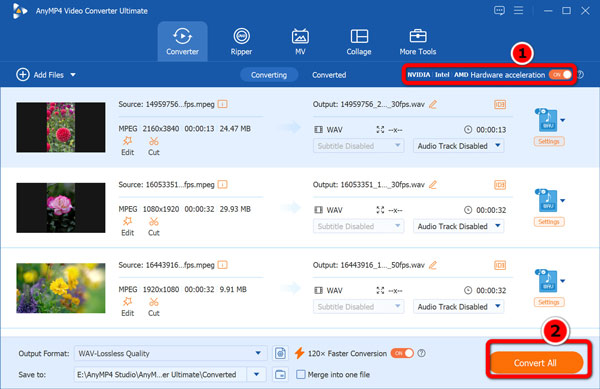
Task: Select the yellow flowers video thumbnail
Action: 61,288
